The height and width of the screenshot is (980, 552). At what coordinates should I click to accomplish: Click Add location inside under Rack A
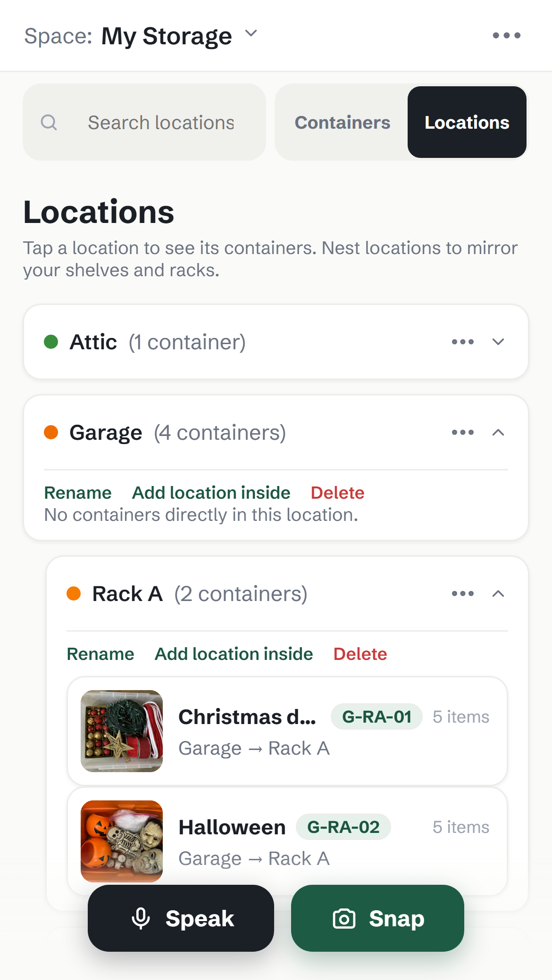pos(234,654)
